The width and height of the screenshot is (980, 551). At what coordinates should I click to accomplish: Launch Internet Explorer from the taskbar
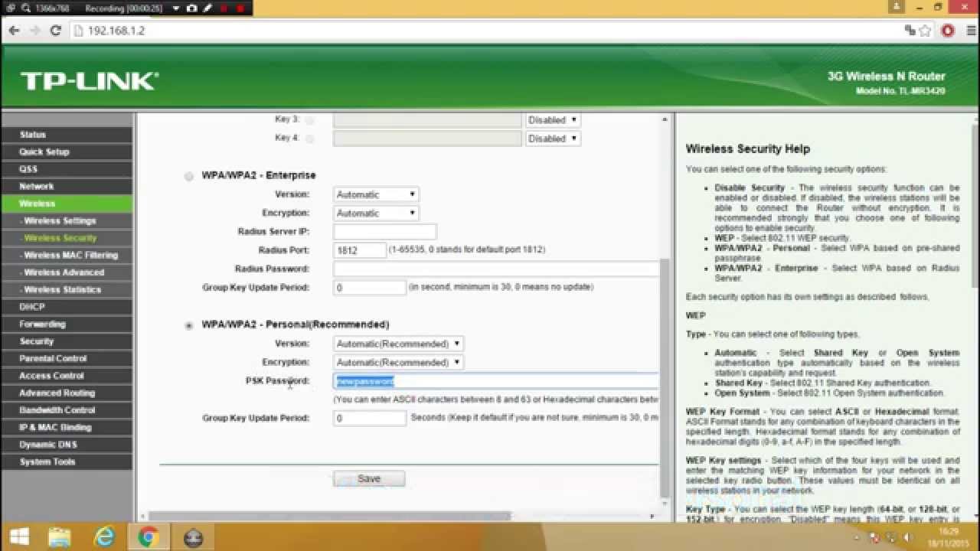[103, 537]
